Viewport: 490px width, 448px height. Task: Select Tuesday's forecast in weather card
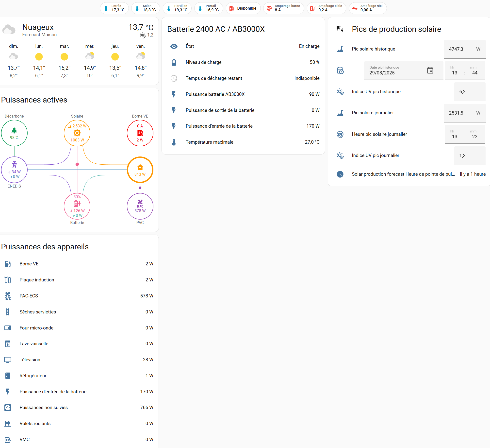coord(64,61)
